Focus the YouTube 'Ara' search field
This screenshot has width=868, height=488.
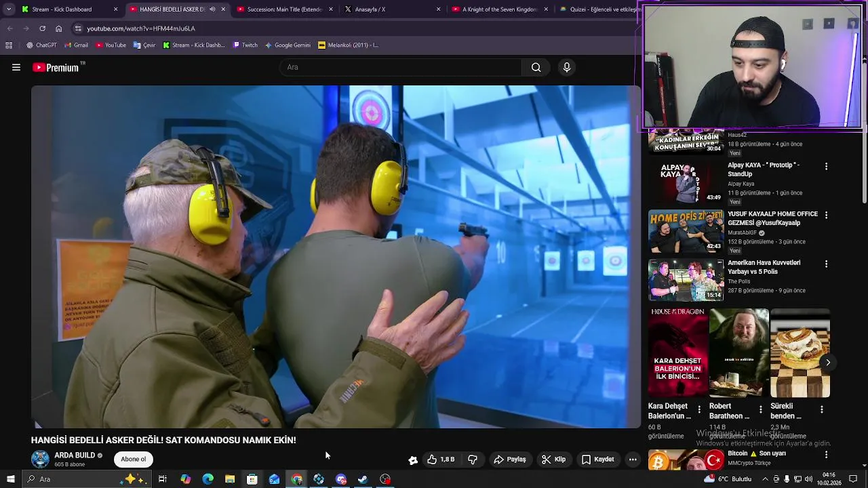click(400, 67)
